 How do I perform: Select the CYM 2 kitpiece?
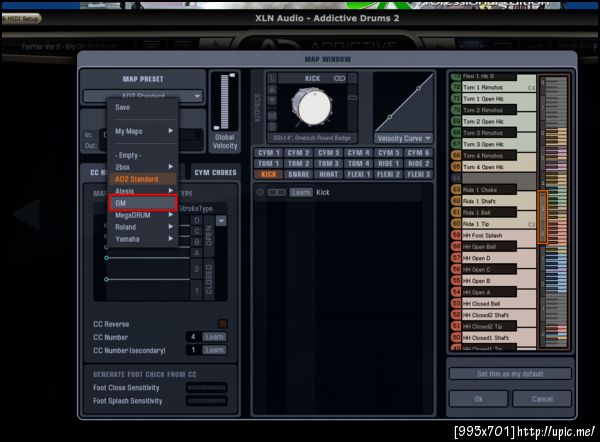pos(298,153)
